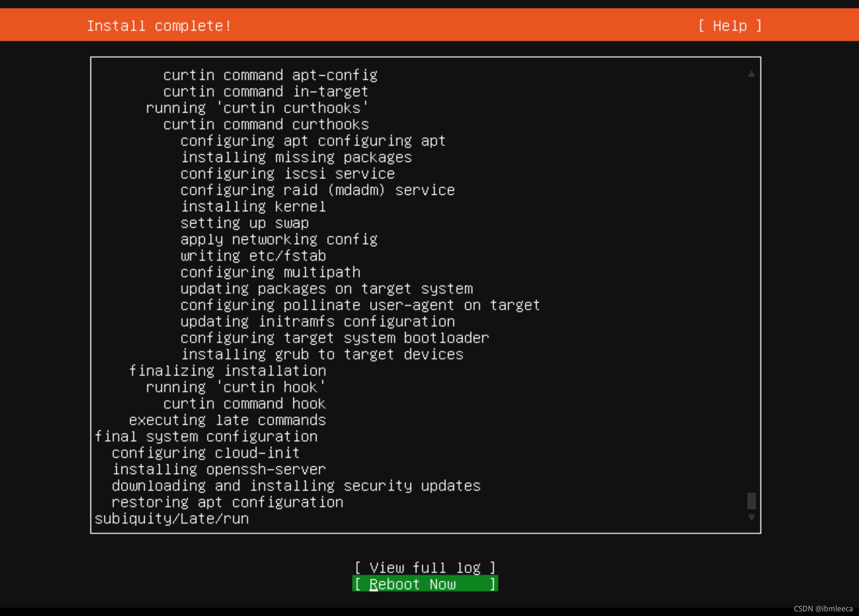Click the 'Install complete!' header title
The width and height of the screenshot is (859, 616).
pyautogui.click(x=159, y=26)
